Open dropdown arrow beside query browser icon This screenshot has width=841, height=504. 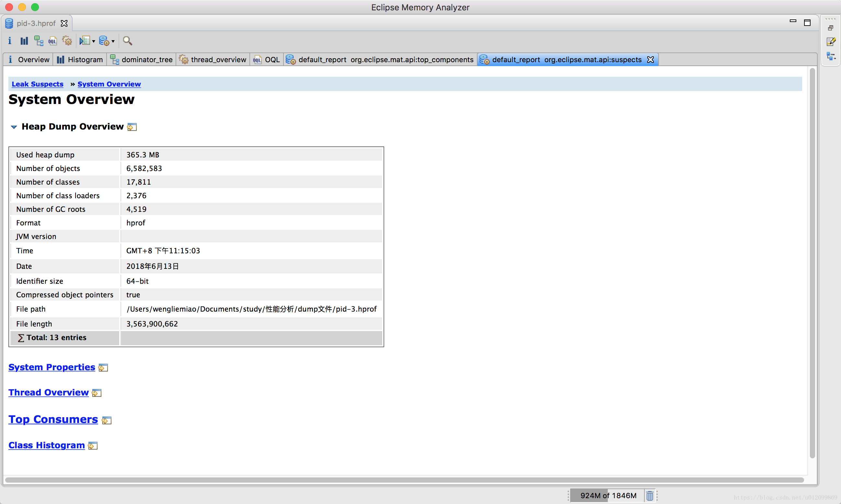(x=93, y=41)
